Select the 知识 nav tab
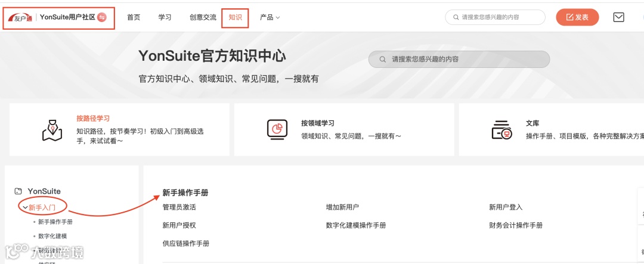The image size is (644, 264). coord(236,17)
